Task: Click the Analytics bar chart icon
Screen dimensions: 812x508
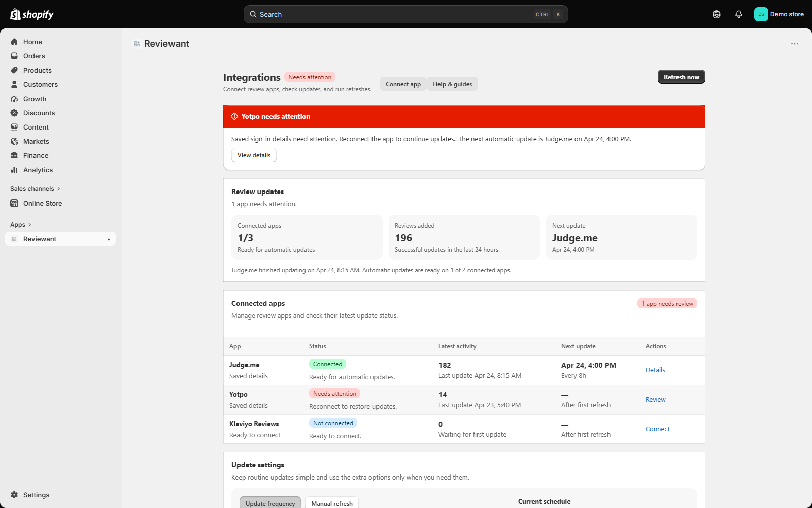Action: pos(14,170)
